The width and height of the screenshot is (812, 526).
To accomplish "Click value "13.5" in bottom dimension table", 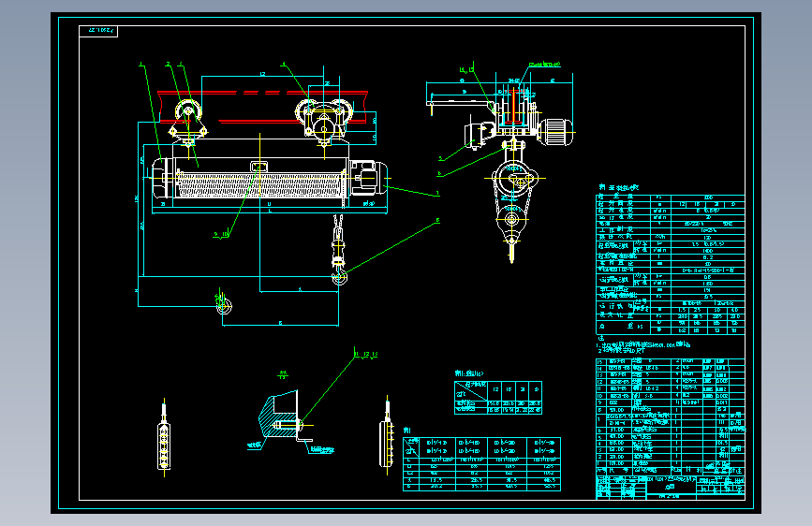I will [x=436, y=480].
